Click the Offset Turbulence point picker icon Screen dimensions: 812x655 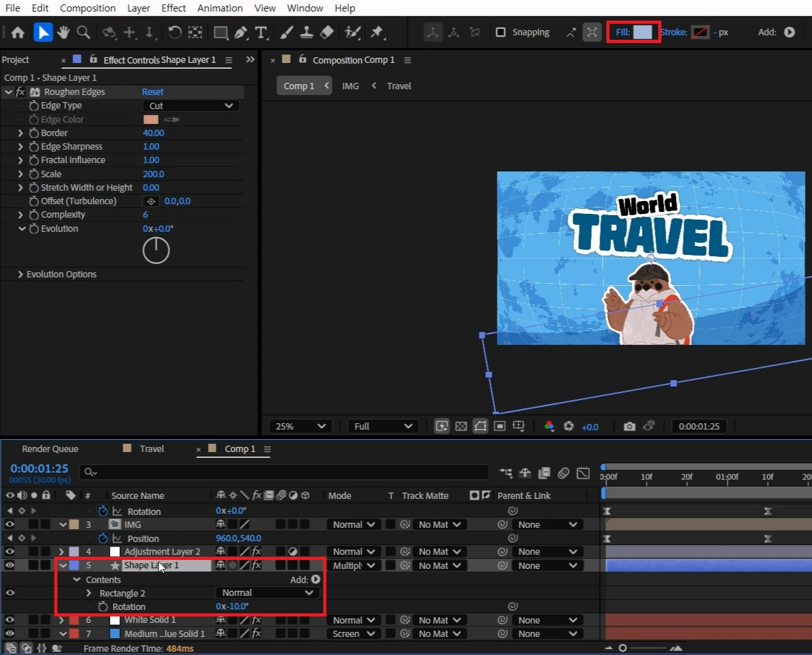click(x=151, y=201)
